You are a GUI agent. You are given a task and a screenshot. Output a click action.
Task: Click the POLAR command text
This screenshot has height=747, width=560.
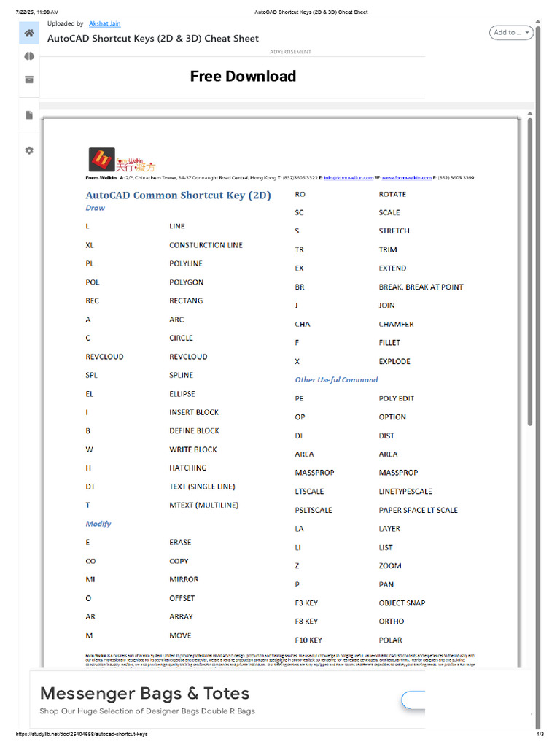(391, 640)
